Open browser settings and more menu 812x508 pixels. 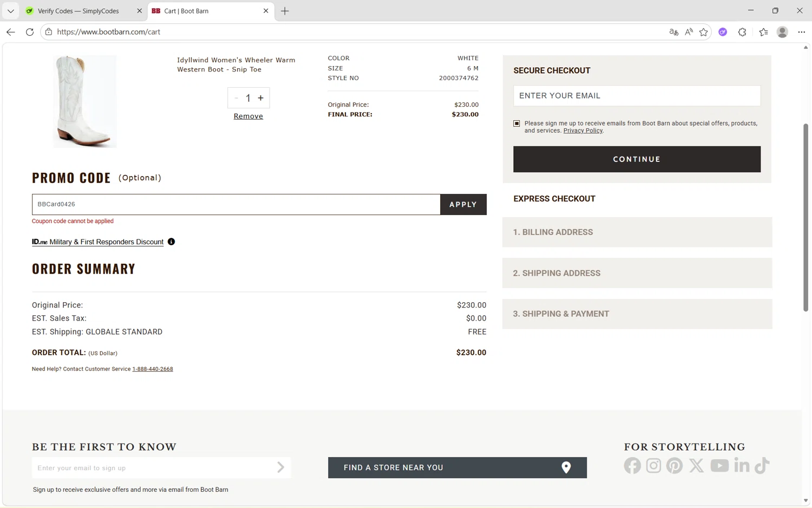pos(802,32)
